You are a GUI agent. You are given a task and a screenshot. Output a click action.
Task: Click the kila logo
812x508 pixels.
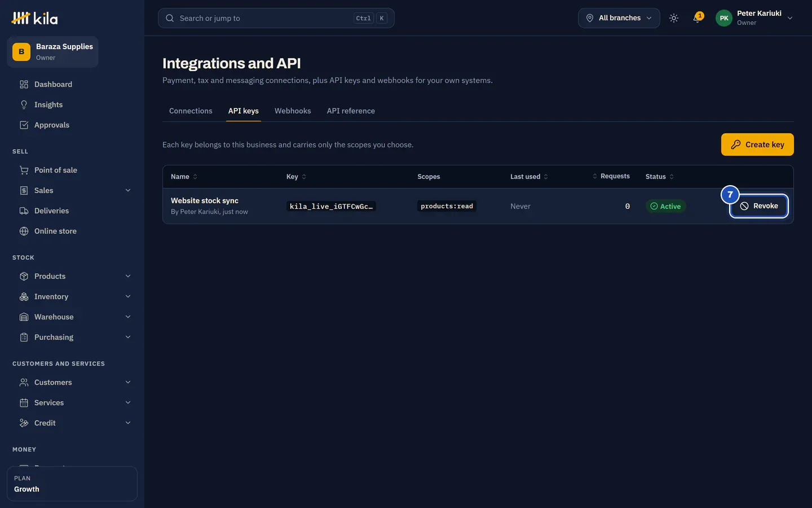tap(34, 18)
